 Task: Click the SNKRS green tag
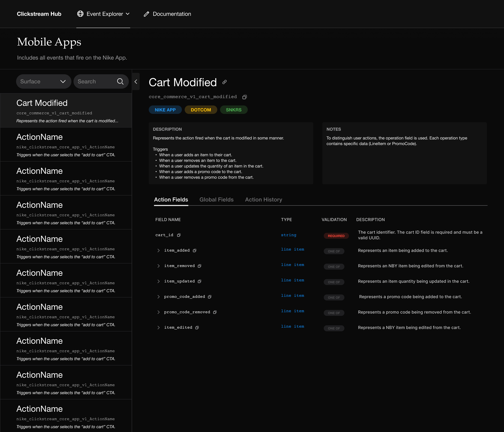(233, 110)
